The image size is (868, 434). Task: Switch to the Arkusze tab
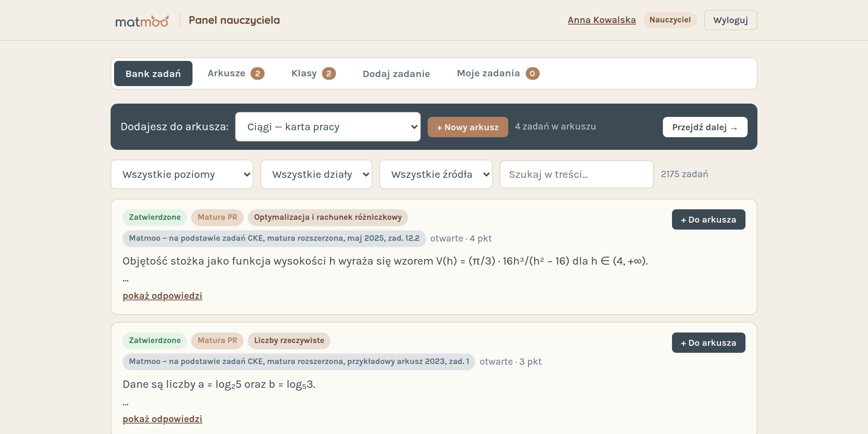(236, 73)
